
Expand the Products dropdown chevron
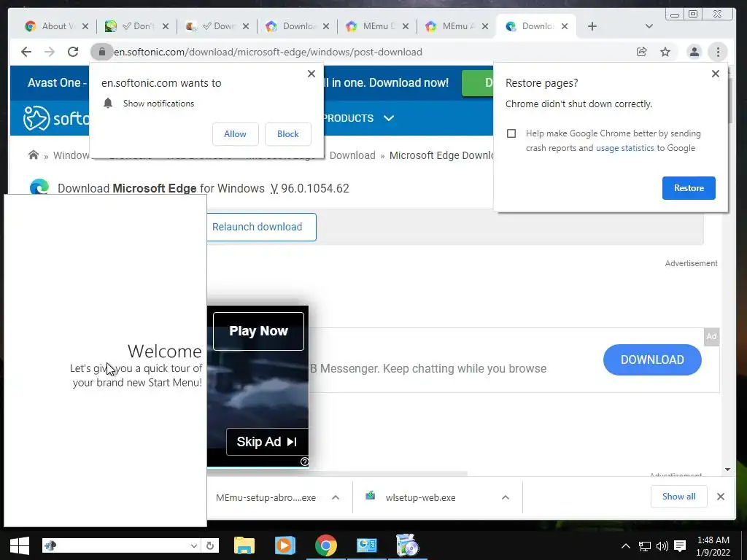coord(389,117)
